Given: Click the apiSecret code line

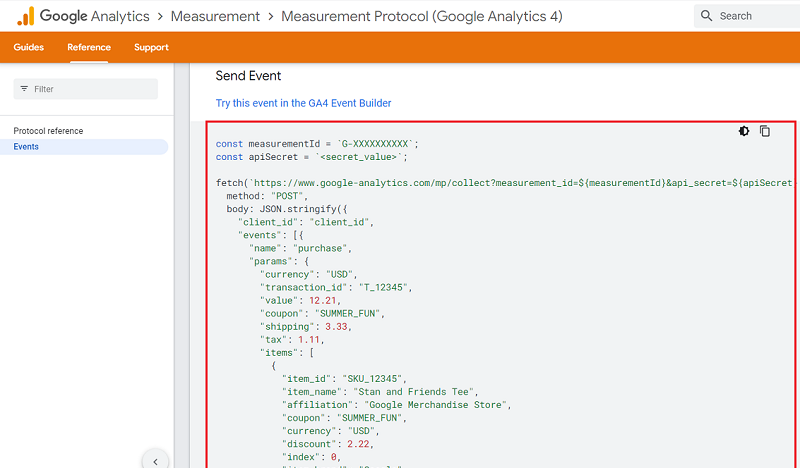Looking at the screenshot, I should click(311, 157).
